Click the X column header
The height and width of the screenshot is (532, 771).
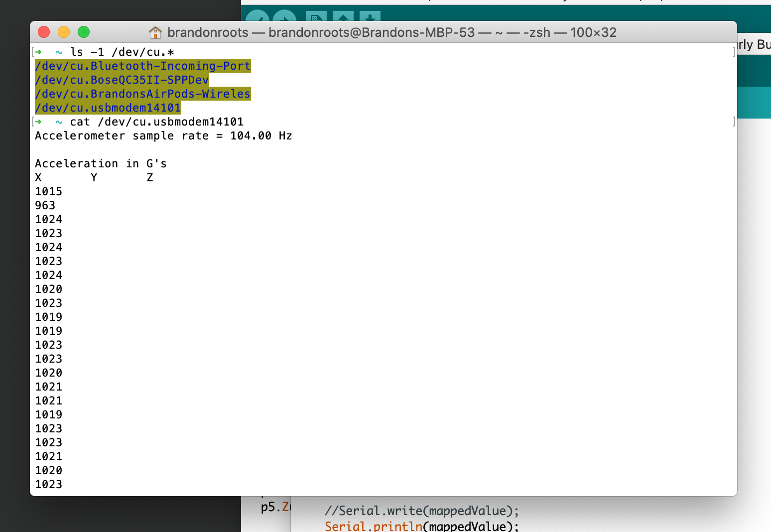38,177
